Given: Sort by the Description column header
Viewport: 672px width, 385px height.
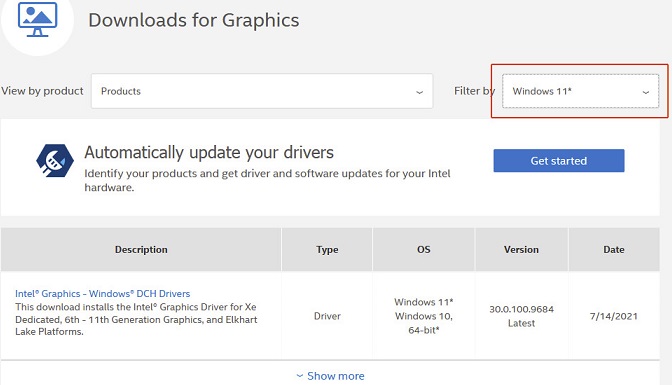Looking at the screenshot, I should pos(141,250).
